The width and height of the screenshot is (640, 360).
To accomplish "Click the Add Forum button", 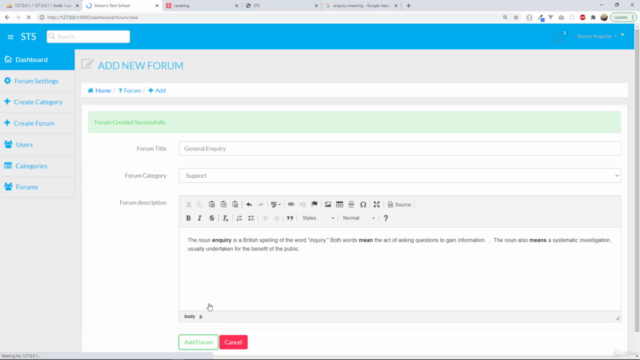I will point(198,342).
